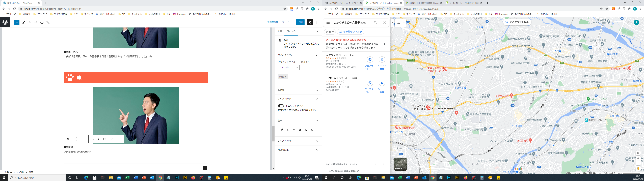
Task: Switch to the WordPress edit browser tab
Action: 21,3
